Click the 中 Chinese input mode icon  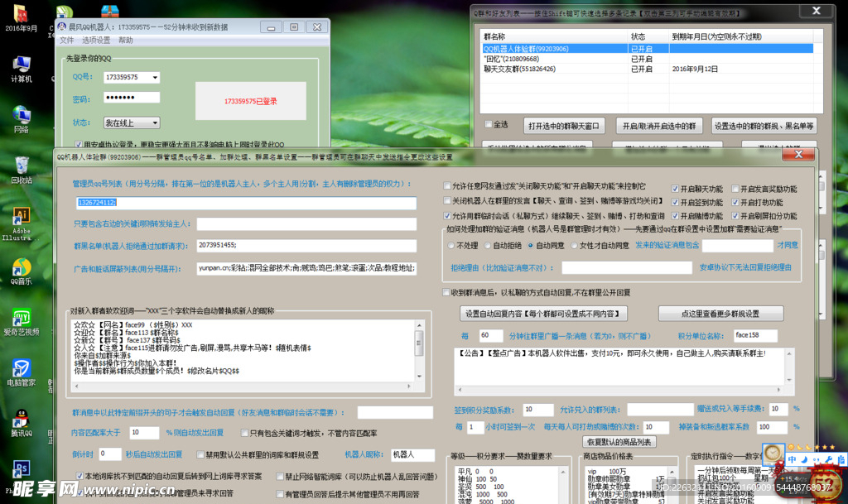(792, 459)
